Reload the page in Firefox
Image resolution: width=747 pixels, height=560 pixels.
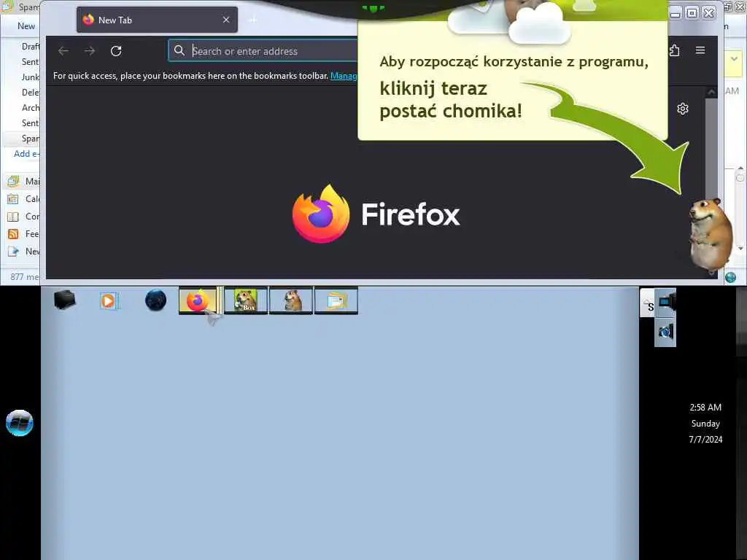point(116,51)
